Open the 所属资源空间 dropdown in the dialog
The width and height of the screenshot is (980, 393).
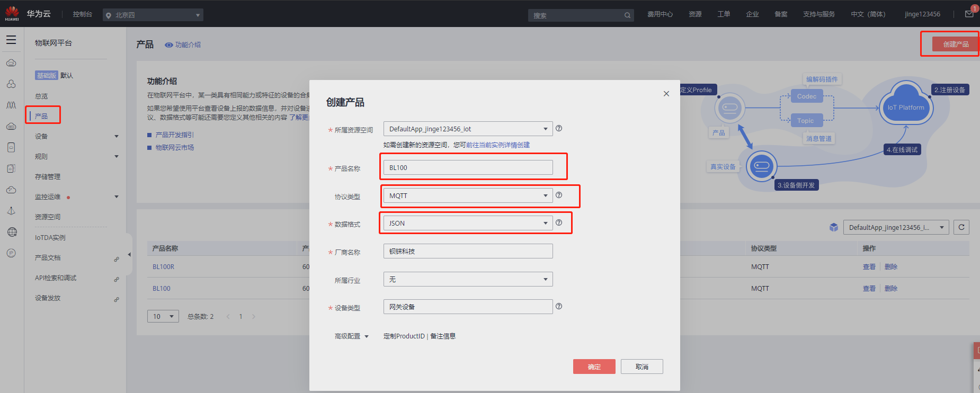tap(468, 129)
